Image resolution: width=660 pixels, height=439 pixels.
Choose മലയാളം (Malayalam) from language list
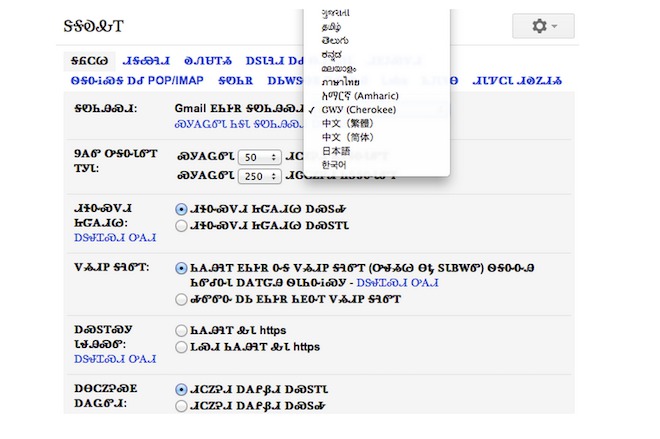click(338, 68)
